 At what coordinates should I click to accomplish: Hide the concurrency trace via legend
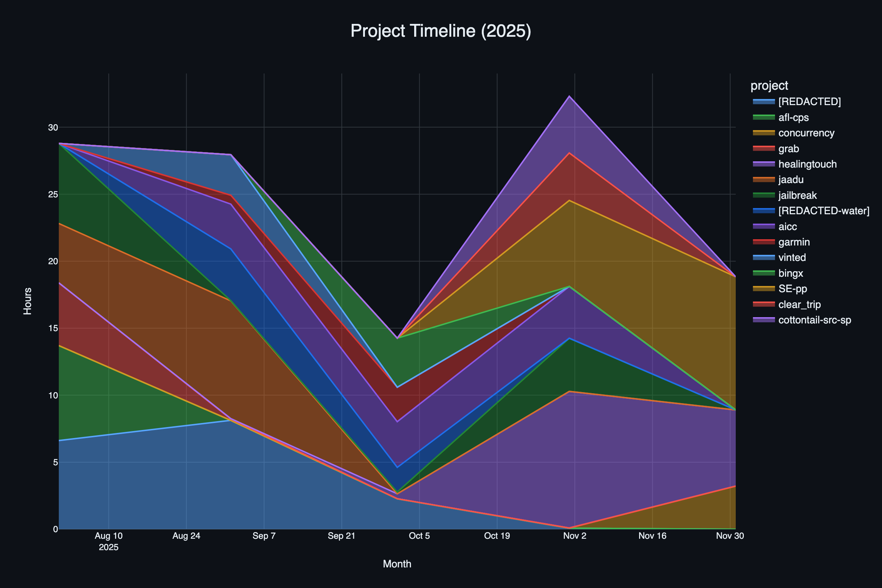point(806,133)
